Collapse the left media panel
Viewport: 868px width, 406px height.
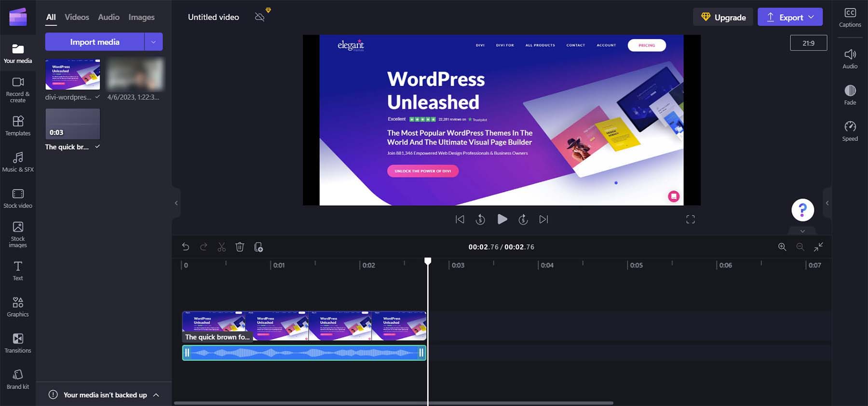pos(176,203)
